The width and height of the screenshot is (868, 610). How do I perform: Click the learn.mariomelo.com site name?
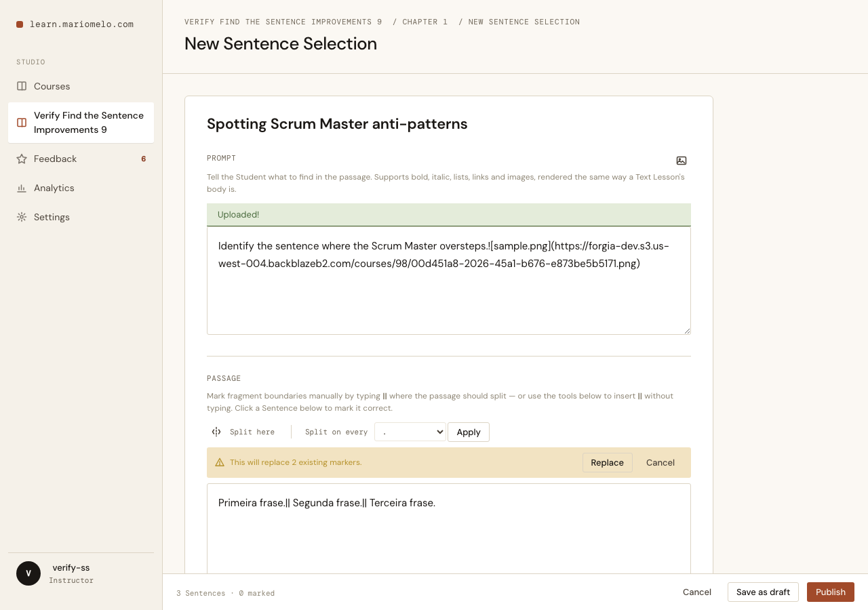[x=81, y=24]
